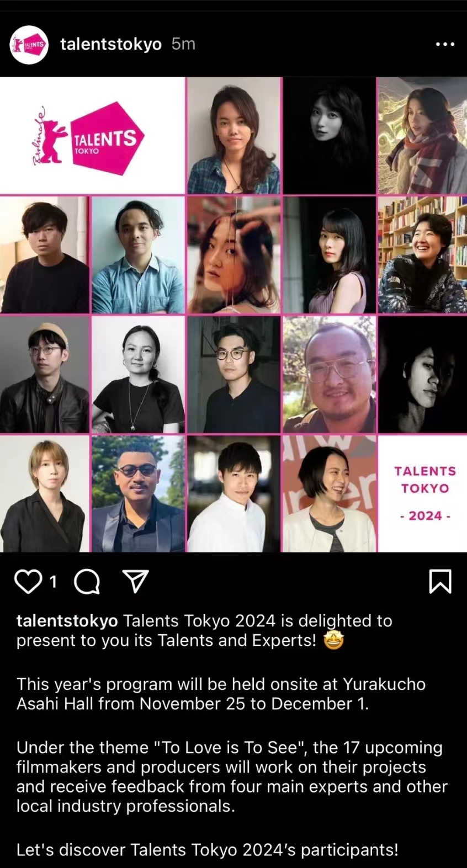Viewport: 467px width, 868px height.
Task: Select the woman in plaid shirt portrait
Action: (x=234, y=136)
